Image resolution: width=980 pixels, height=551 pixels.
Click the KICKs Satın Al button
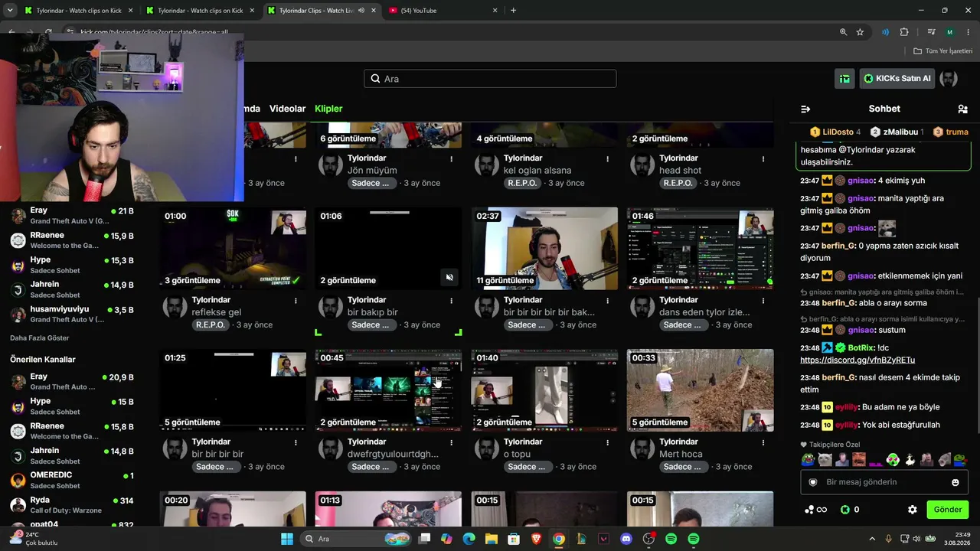[897, 78]
